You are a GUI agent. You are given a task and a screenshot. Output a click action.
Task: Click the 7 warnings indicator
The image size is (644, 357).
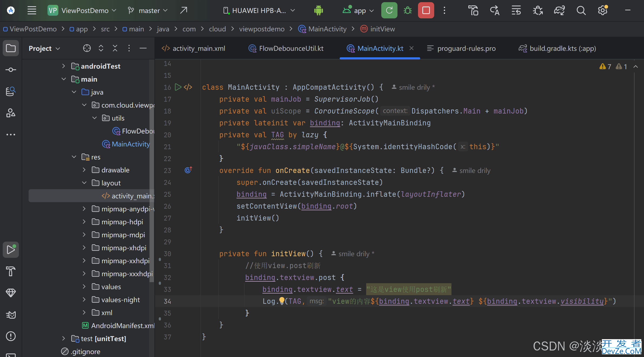point(605,66)
